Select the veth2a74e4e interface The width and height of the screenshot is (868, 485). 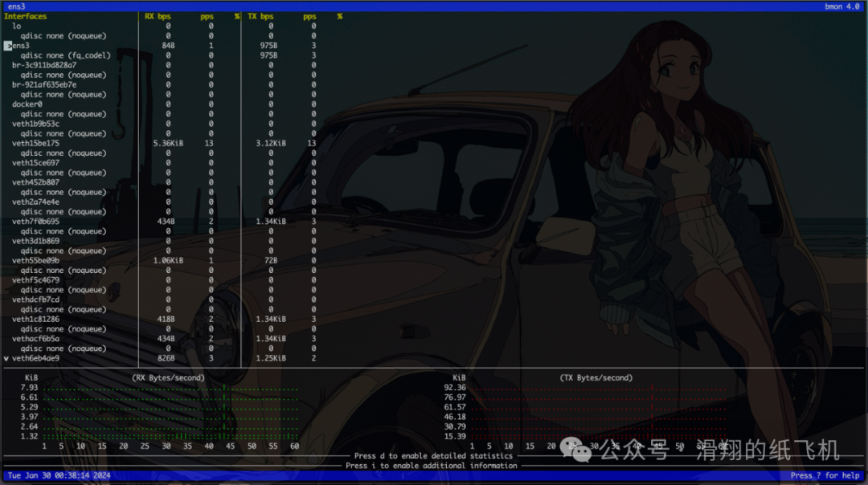click(x=35, y=202)
